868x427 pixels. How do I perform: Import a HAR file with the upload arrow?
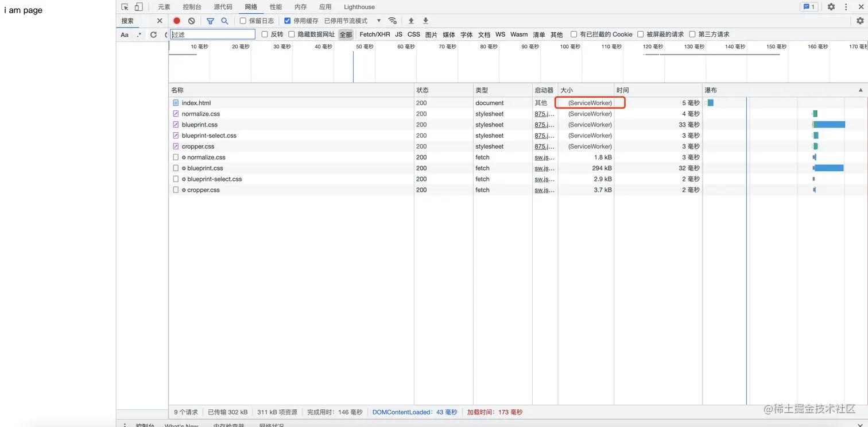[411, 21]
